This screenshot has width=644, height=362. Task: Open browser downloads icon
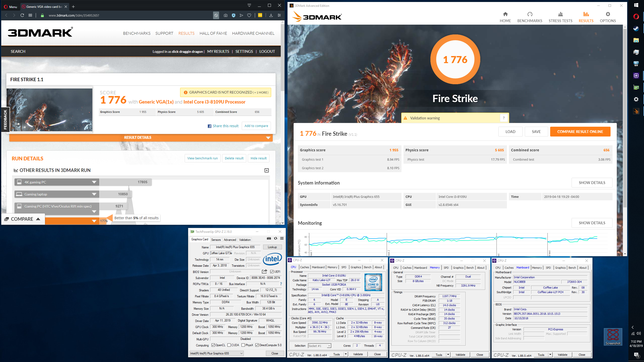[x=271, y=15]
